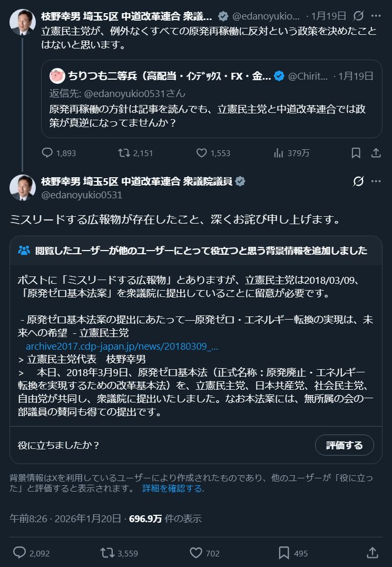
Task: Click the 評価する button
Action: [344, 445]
